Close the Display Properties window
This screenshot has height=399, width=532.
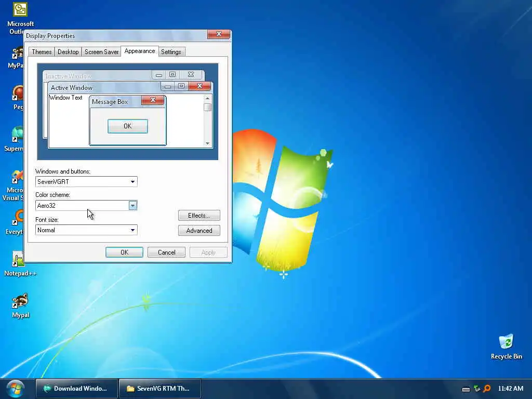pyautogui.click(x=219, y=34)
